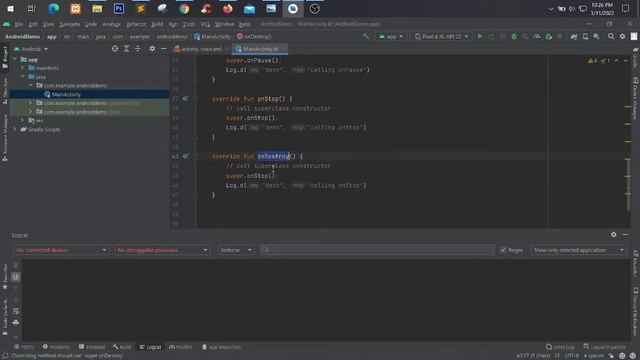
Task: Click the Windows Start button
Action: (x=10, y=9)
